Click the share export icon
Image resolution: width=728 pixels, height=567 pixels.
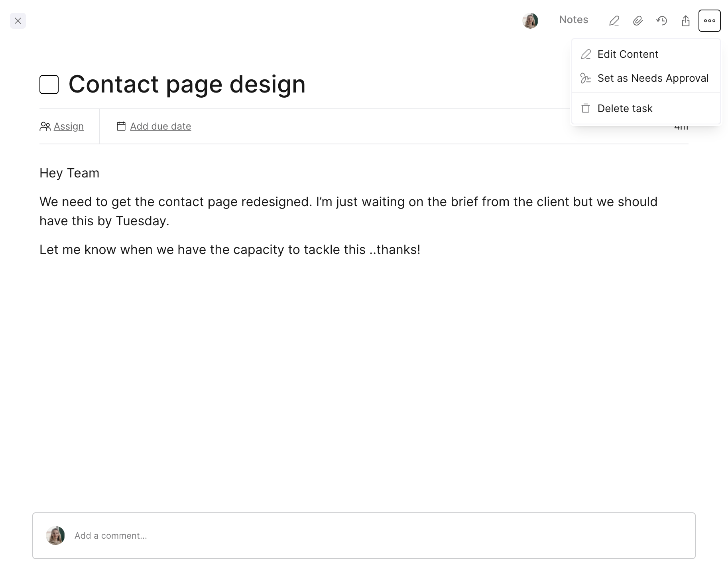pyautogui.click(x=686, y=21)
